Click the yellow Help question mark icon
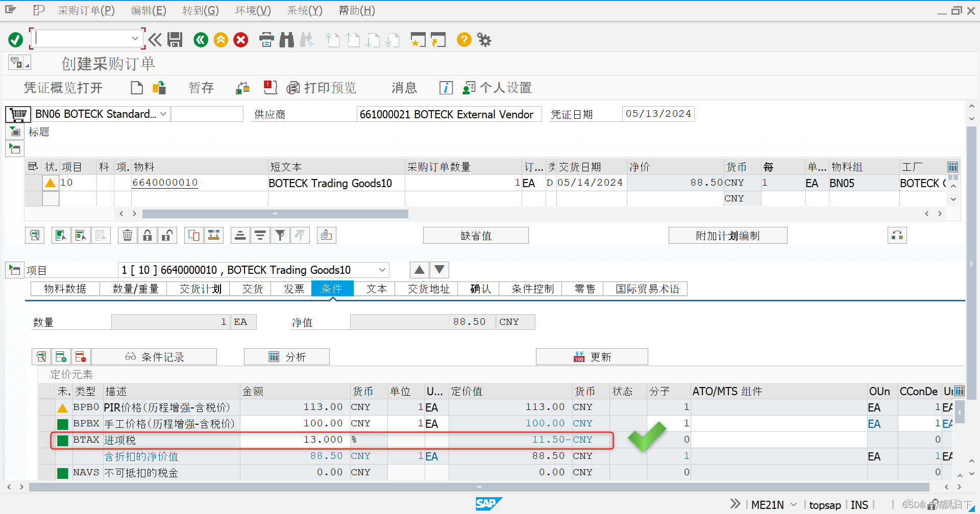Screen dimensions: 980x514 coord(464,40)
